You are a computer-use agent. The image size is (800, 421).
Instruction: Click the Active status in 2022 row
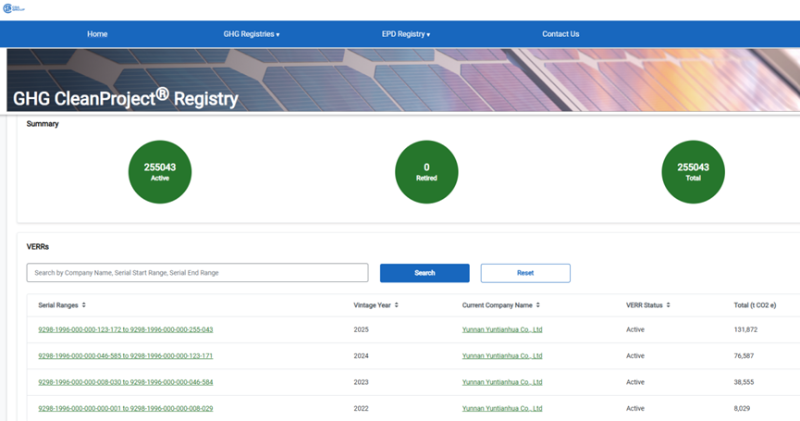[x=635, y=408]
